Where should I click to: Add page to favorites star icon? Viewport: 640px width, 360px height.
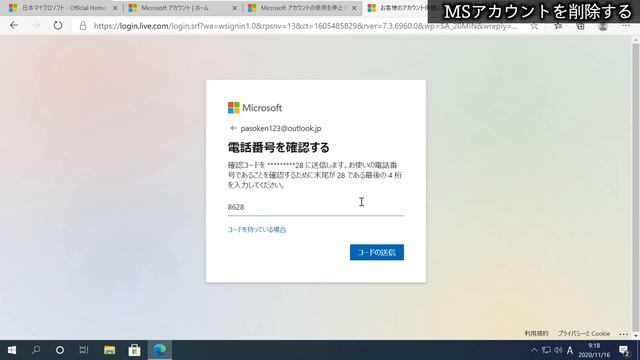(x=534, y=26)
